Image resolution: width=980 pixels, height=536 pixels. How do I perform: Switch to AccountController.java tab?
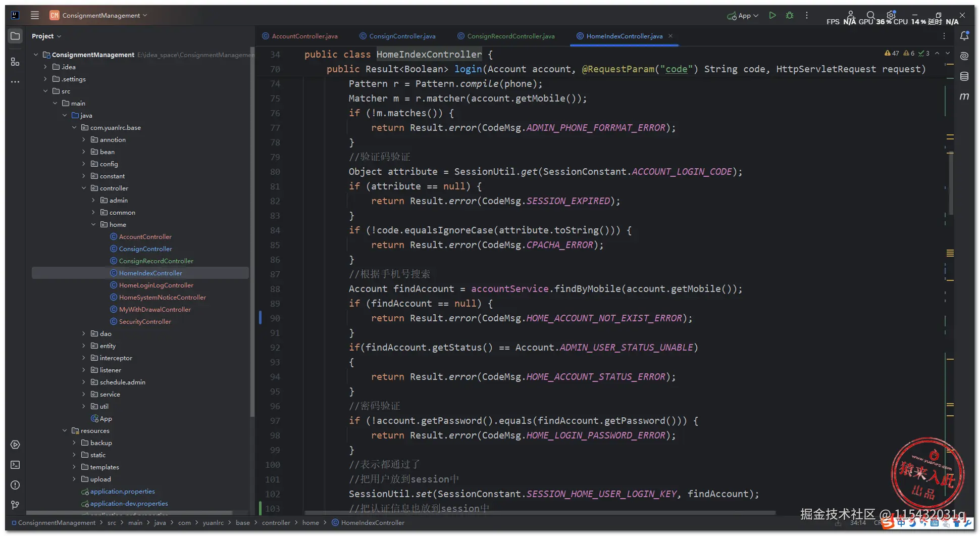(x=300, y=36)
